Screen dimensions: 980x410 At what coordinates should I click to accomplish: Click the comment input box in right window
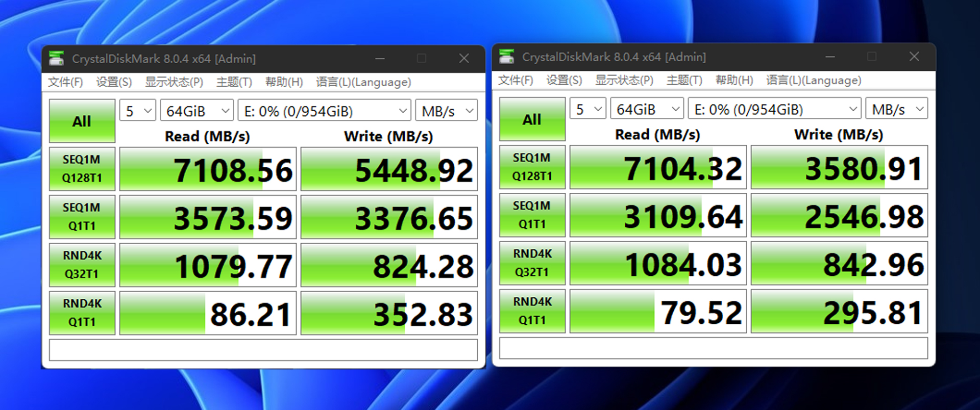pos(714,348)
